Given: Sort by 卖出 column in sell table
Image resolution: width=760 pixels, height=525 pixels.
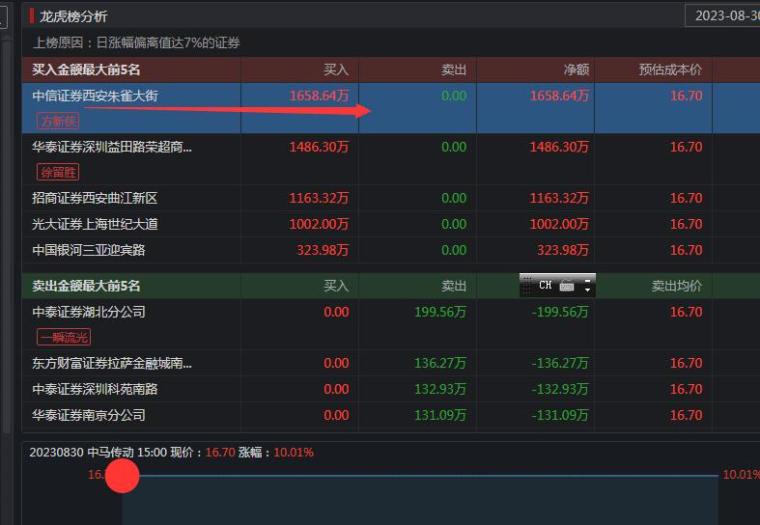Looking at the screenshot, I should click(x=454, y=286).
